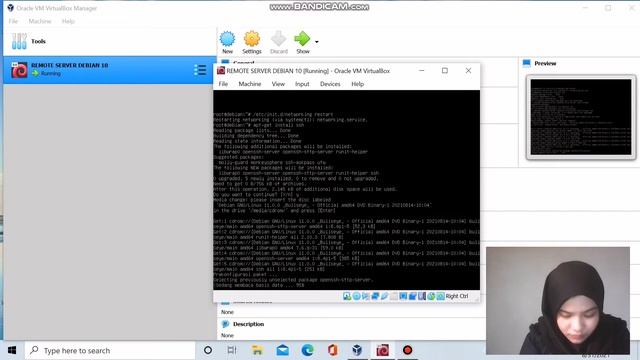Open Task View on the taskbar

point(232,350)
